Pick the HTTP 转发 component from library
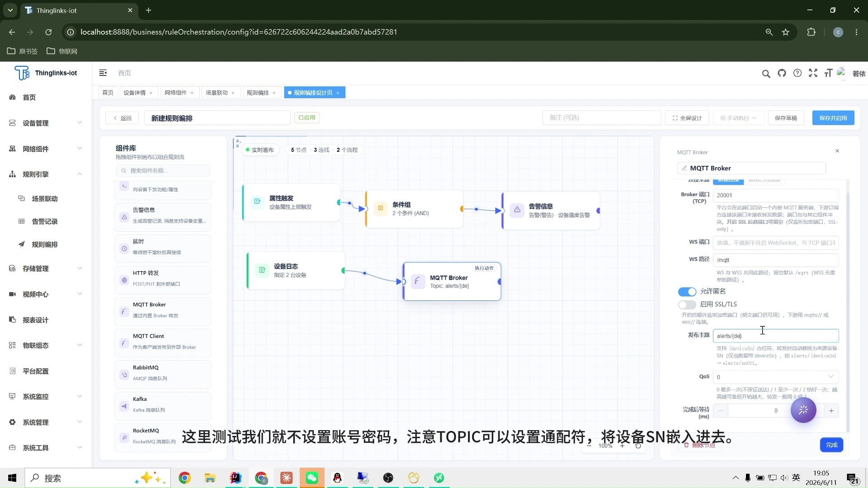This screenshot has height=488, width=868. [163, 280]
